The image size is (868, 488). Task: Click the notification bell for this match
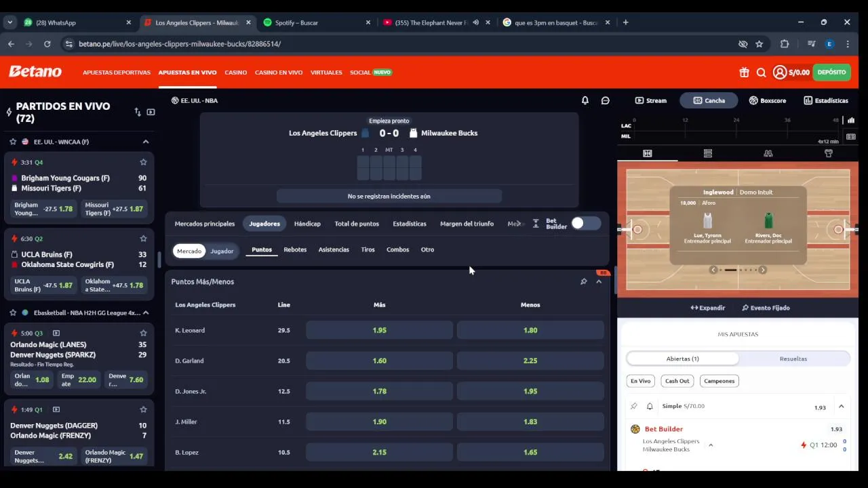pyautogui.click(x=585, y=100)
